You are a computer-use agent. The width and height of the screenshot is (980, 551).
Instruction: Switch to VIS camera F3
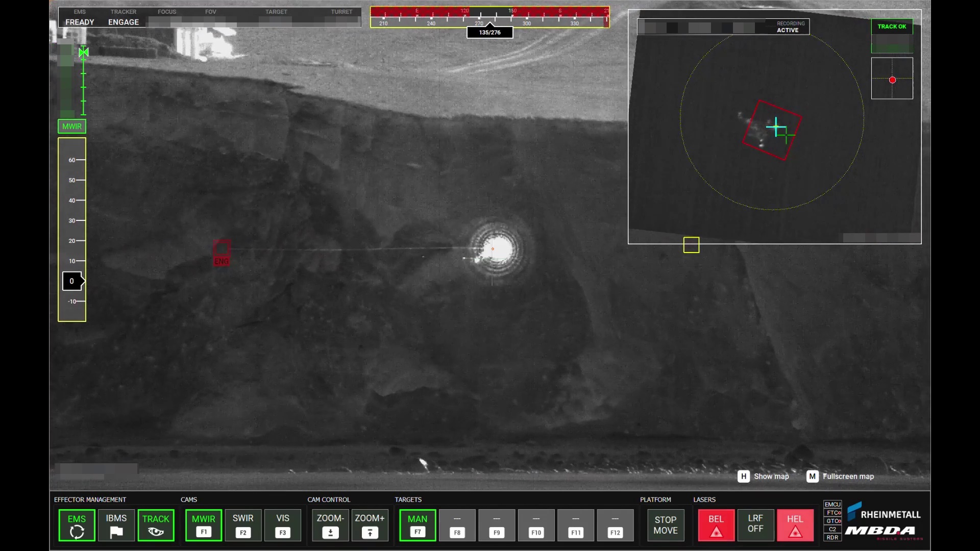283,525
